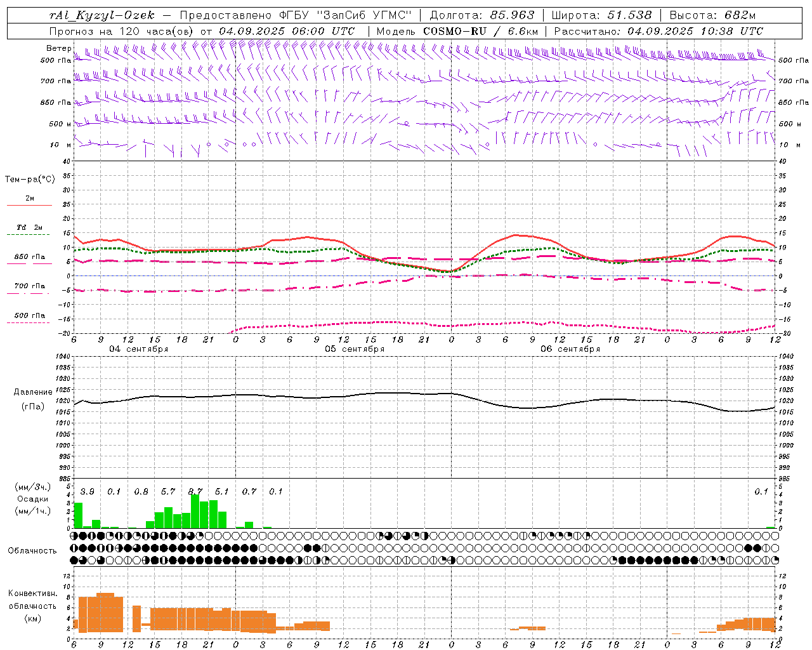Screen dimensions: 812x650
Task: Click the Долгота: 85.963 value
Action: coord(482,15)
